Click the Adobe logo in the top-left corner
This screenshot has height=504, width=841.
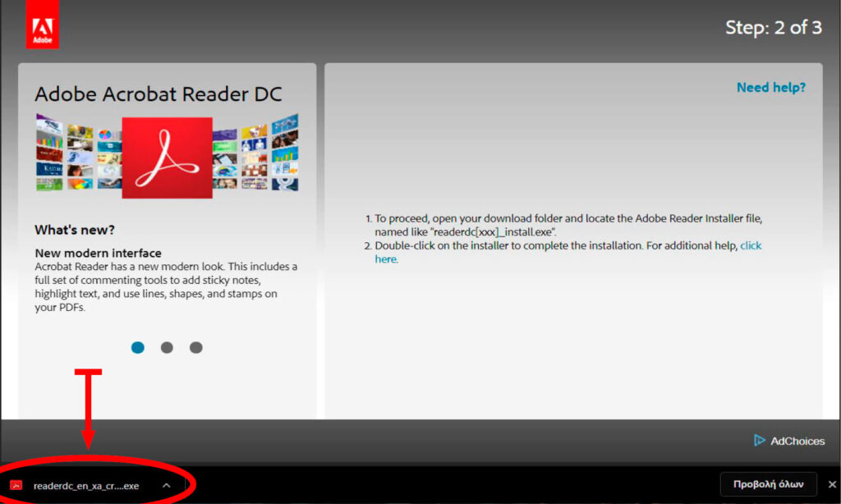click(42, 25)
